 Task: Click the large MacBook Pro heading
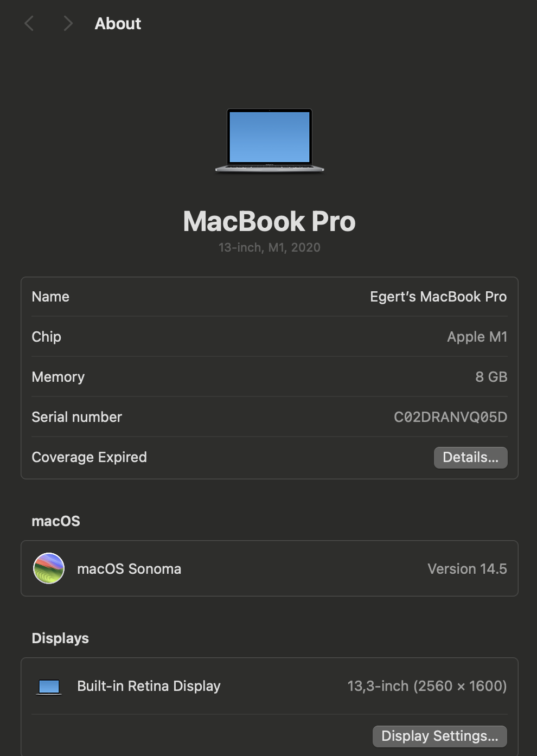(x=269, y=221)
